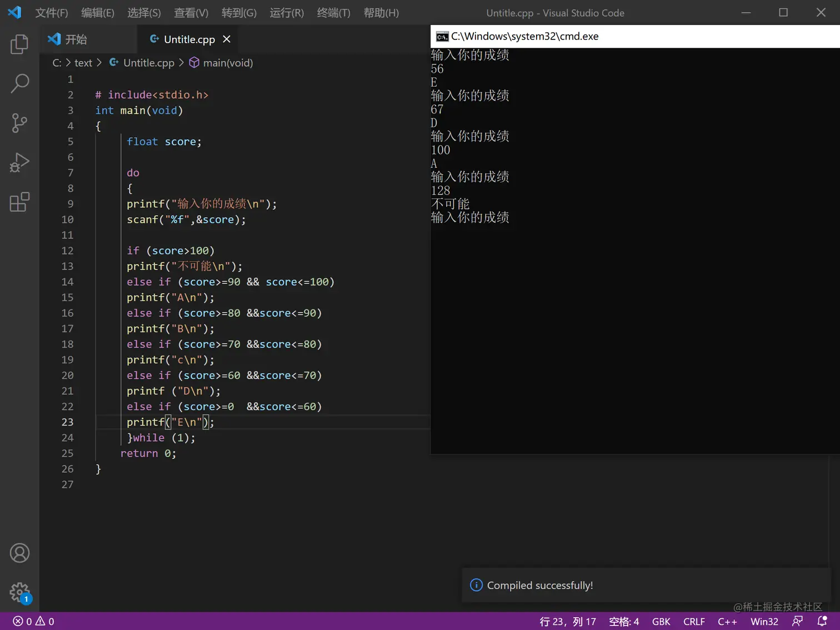Click the feedback icon in status bar
The height and width of the screenshot is (630, 840).
pyautogui.click(x=798, y=621)
